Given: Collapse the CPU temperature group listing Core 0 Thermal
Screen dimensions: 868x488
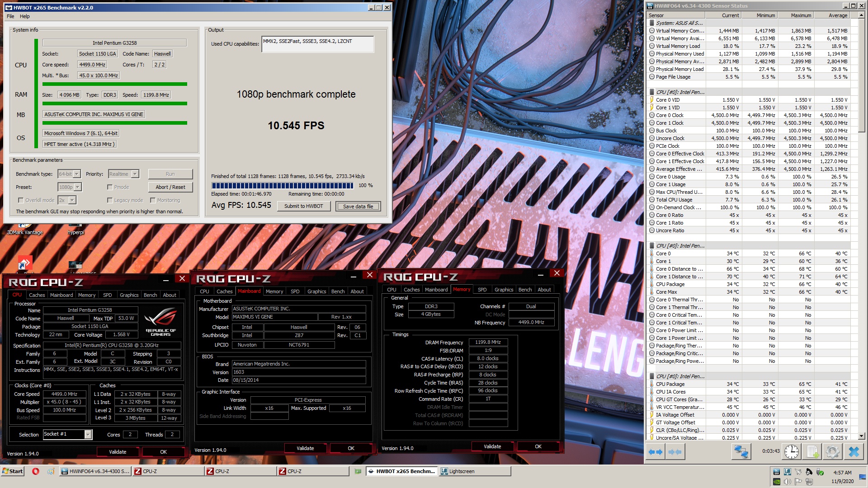Looking at the screenshot, I should (652, 246).
